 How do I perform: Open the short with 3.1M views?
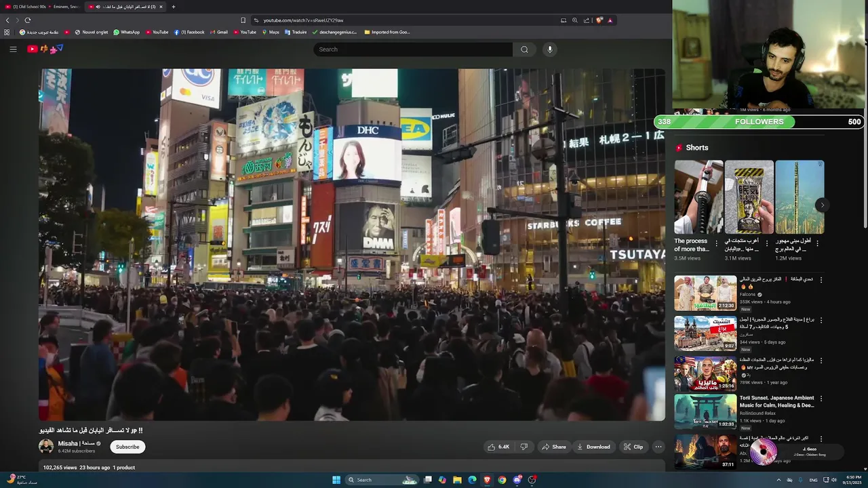tap(749, 197)
